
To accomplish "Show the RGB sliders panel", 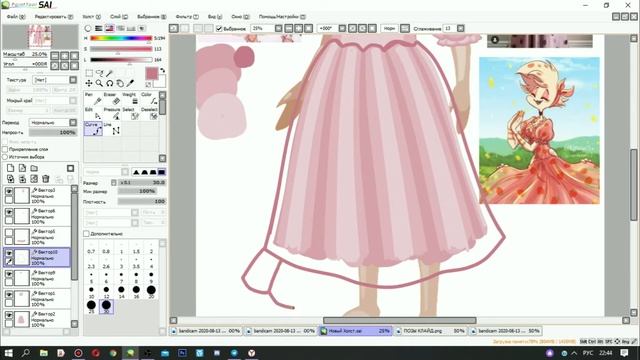I will pyautogui.click(x=99, y=28).
